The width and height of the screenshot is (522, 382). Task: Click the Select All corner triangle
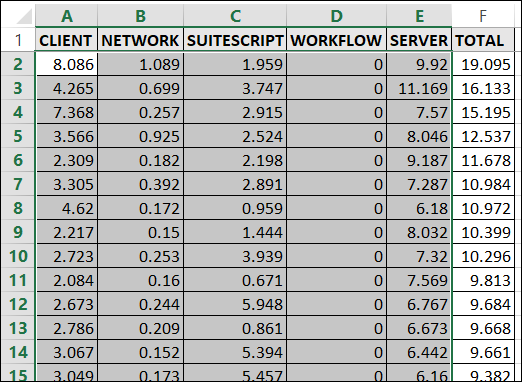pos(24,17)
